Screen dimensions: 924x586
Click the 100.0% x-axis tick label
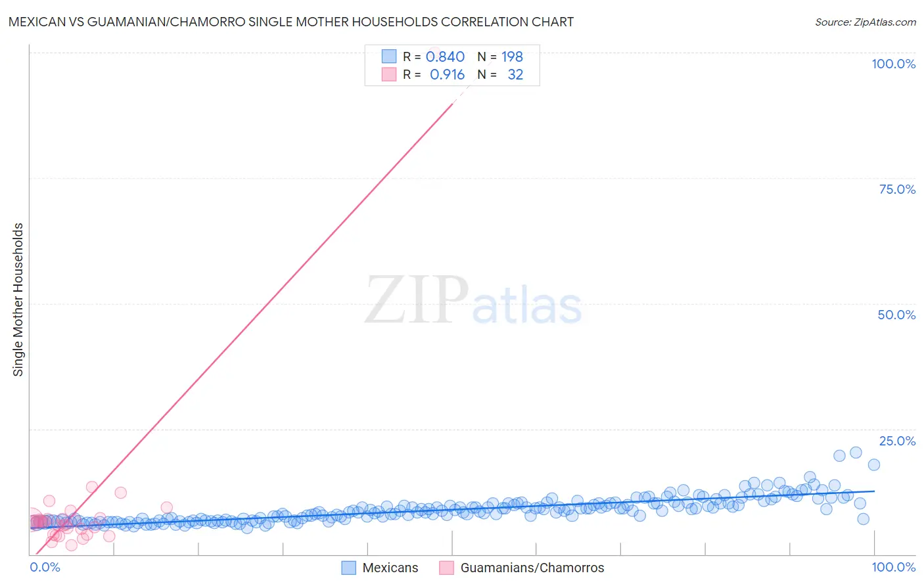[894, 567]
